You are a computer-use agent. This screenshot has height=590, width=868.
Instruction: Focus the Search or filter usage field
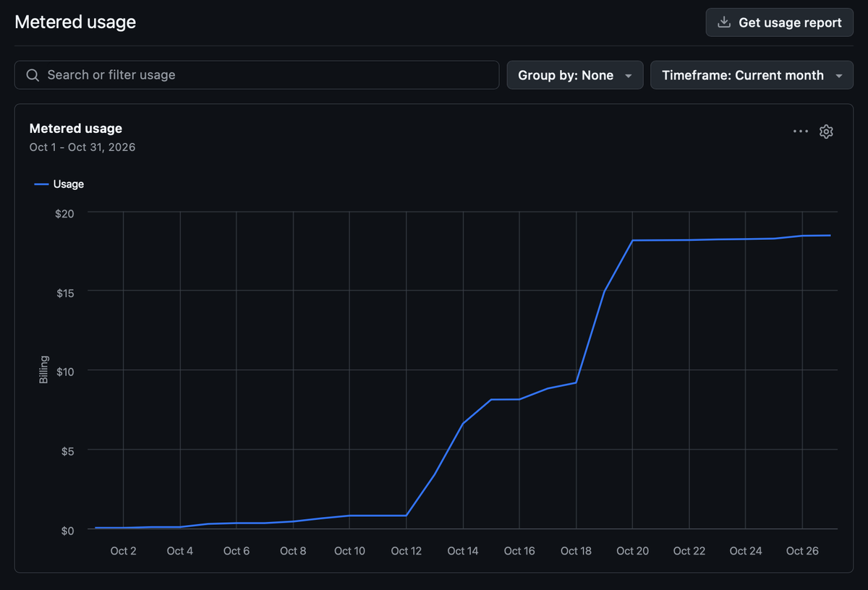(257, 75)
